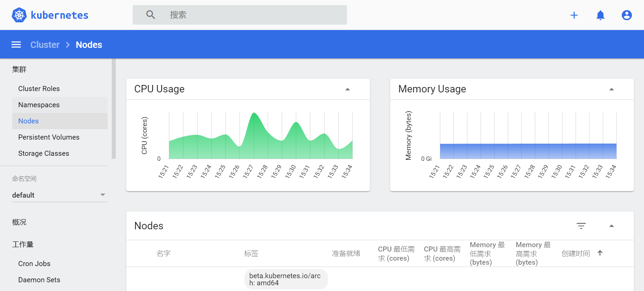Open the 工作量 workloads item
The width and height of the screenshot is (644, 291).
23,244
